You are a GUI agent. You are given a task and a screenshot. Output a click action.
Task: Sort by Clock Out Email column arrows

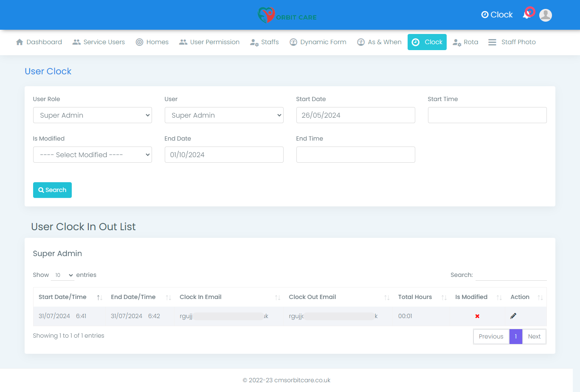(x=386, y=297)
